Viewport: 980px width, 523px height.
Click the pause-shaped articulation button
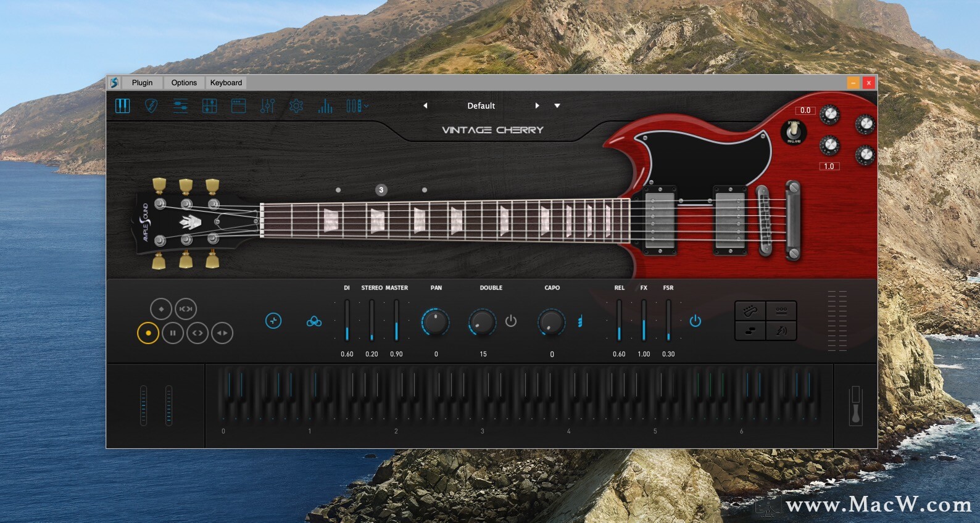[x=173, y=333]
